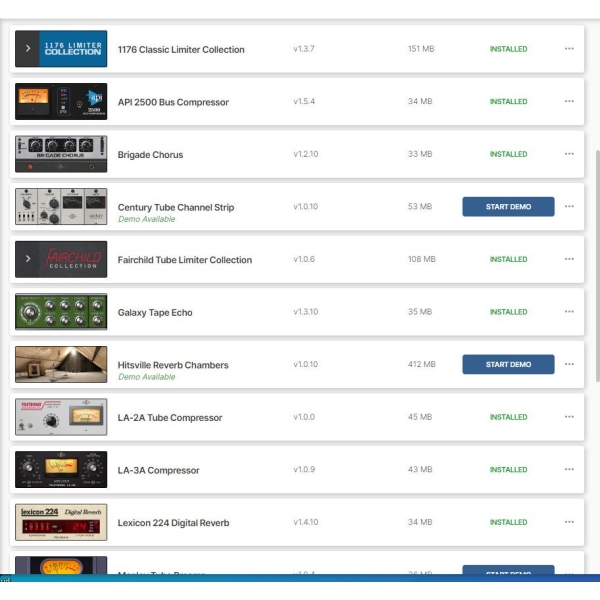Select the 1176 Classic Limiter Collection title
This screenshot has height=600, width=600.
(181, 50)
